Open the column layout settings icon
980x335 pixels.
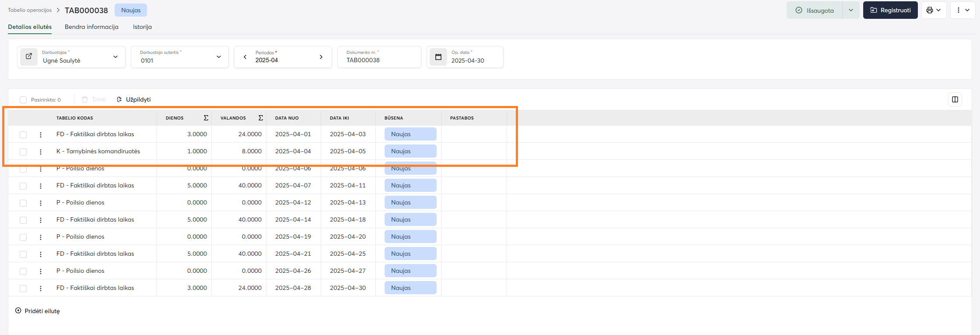pos(955,99)
